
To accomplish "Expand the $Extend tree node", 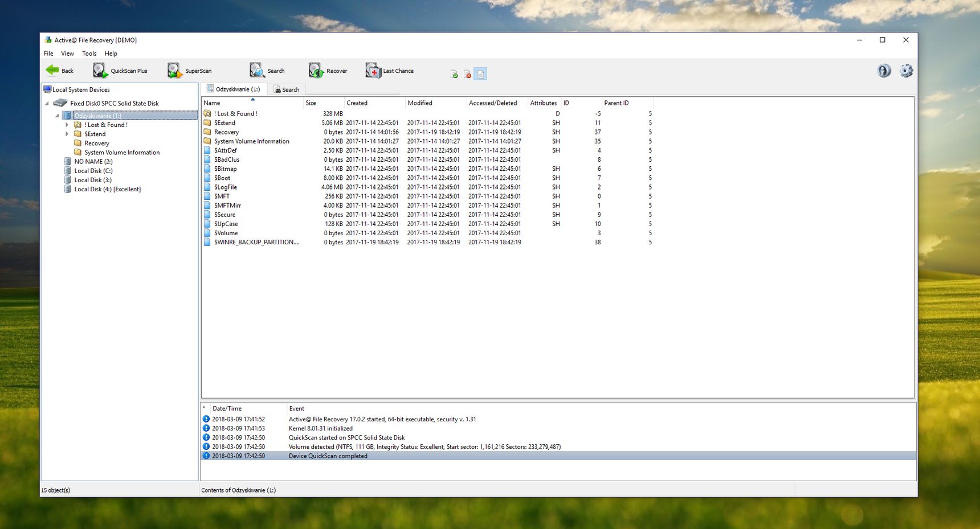I will pos(67,134).
